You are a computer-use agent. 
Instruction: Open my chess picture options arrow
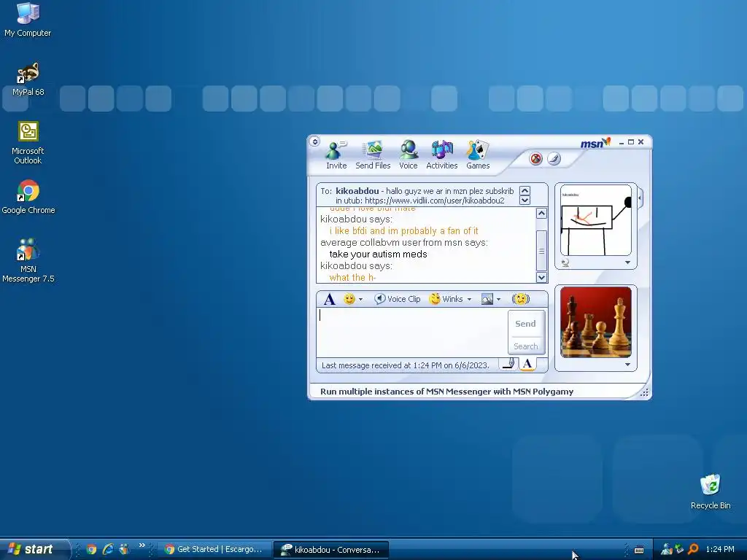pos(627,365)
